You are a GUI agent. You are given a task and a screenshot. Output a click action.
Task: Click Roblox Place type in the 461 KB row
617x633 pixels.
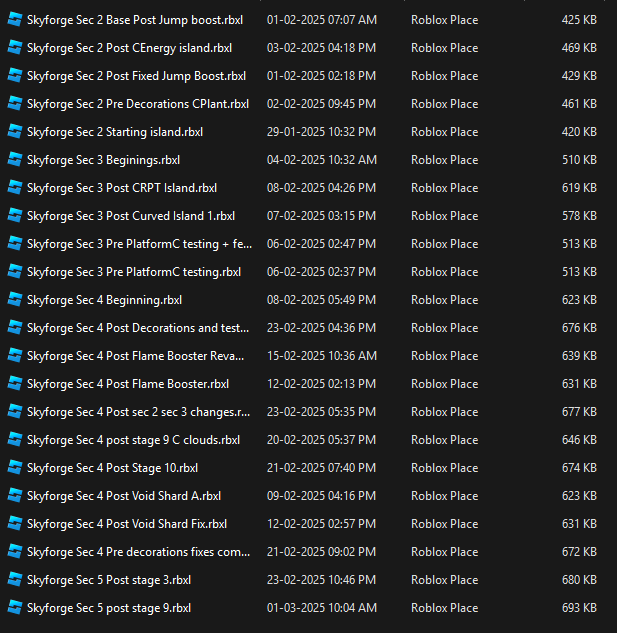tap(445, 104)
